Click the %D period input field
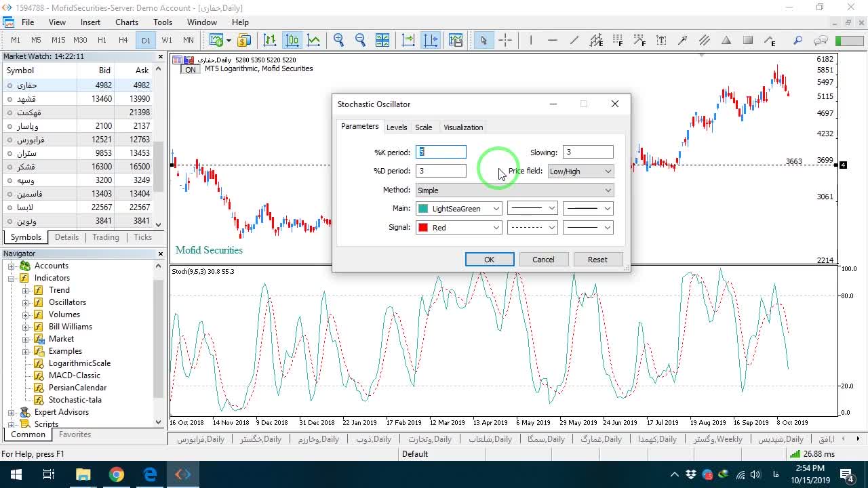This screenshot has height=488, width=868. click(x=441, y=171)
